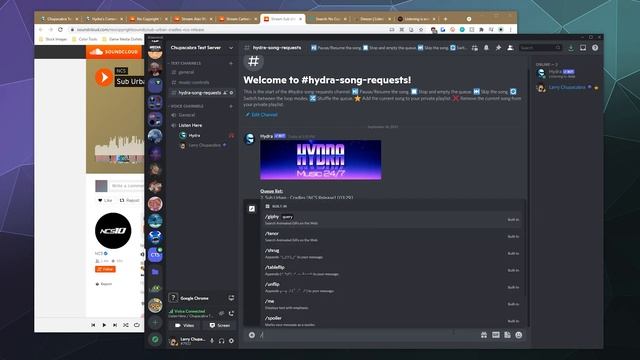Open the gift Nitro icon in message box
The image size is (640, 360).
pos(484,335)
